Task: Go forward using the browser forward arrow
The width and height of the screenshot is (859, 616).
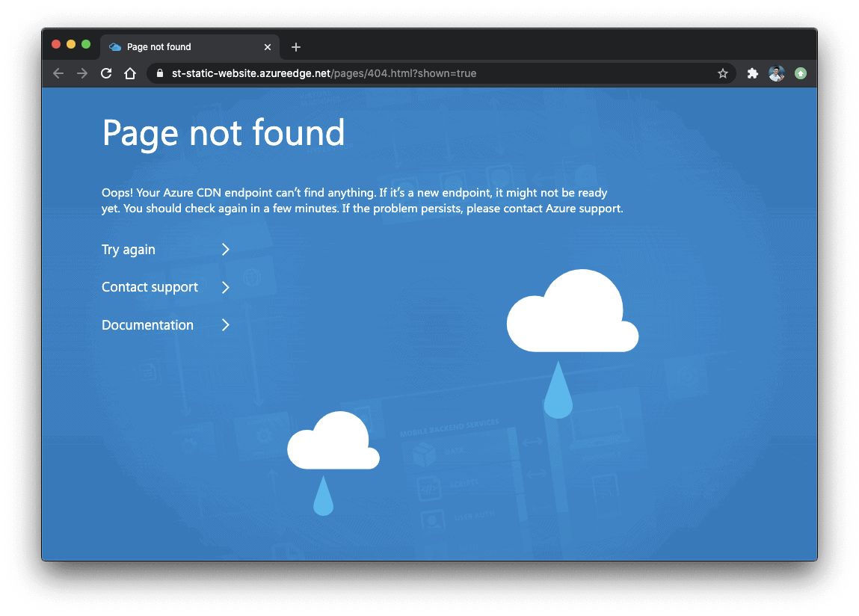Action: 82,73
